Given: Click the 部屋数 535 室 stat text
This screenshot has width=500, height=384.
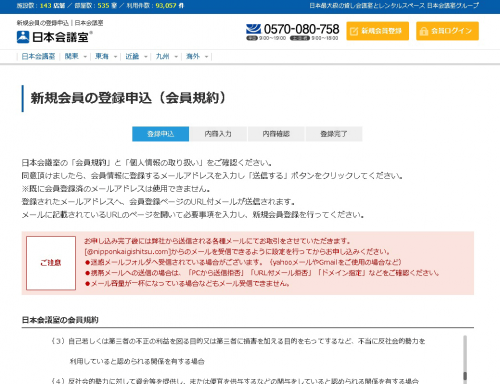Looking at the screenshot, I should click(x=96, y=6).
